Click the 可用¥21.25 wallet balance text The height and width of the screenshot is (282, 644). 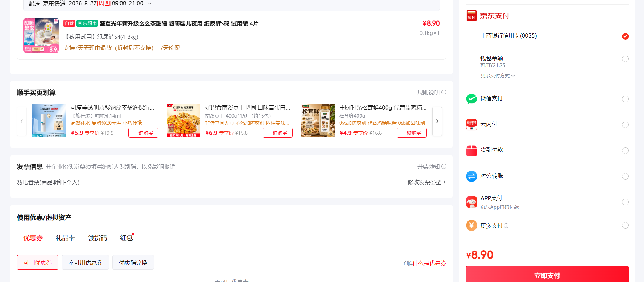[493, 65]
